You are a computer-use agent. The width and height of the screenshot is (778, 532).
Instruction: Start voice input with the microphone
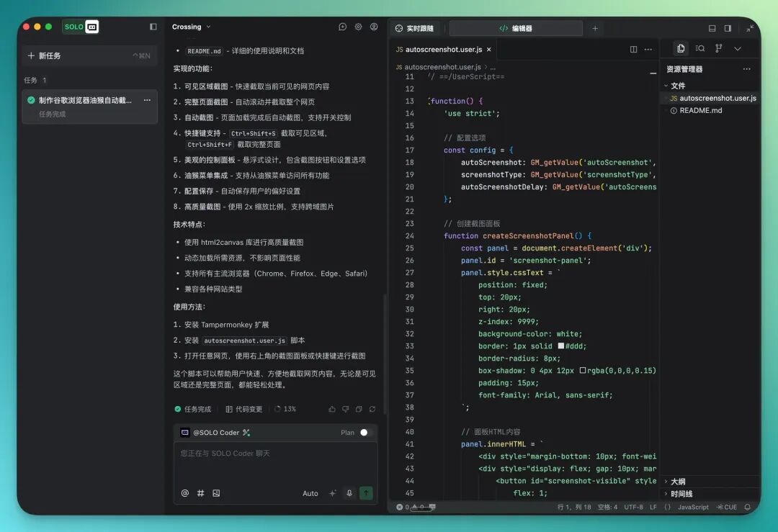[349, 493]
